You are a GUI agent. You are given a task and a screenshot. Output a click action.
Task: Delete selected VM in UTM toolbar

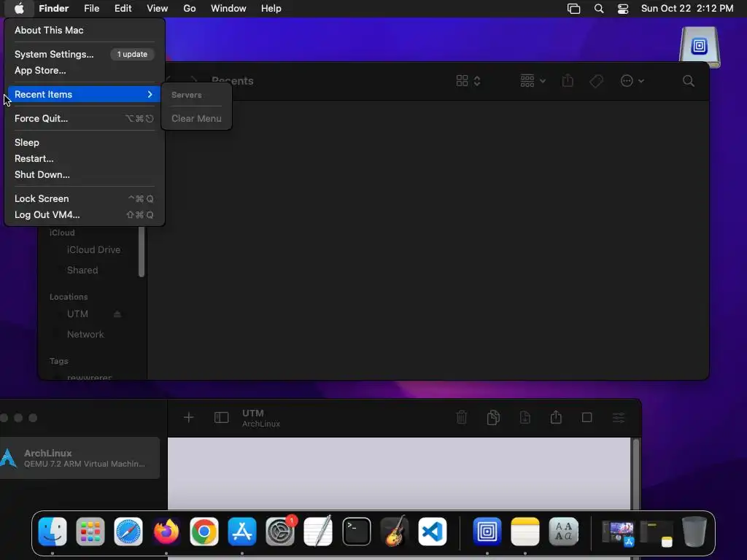click(462, 418)
